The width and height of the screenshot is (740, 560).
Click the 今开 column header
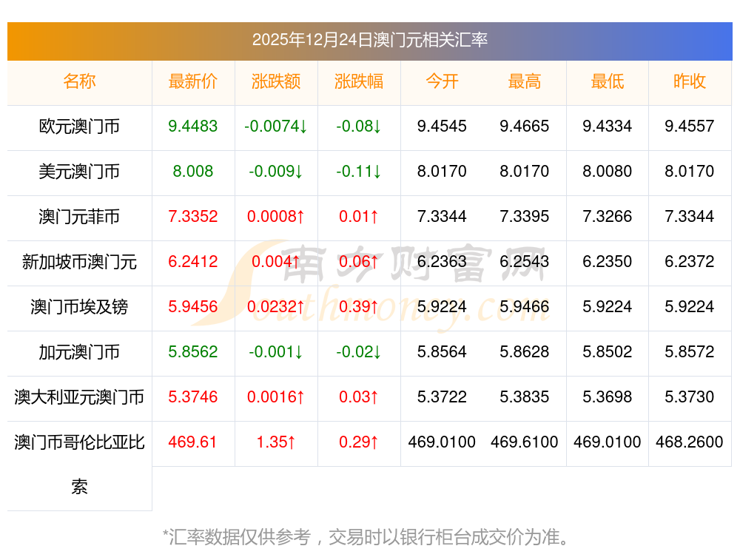tap(442, 81)
